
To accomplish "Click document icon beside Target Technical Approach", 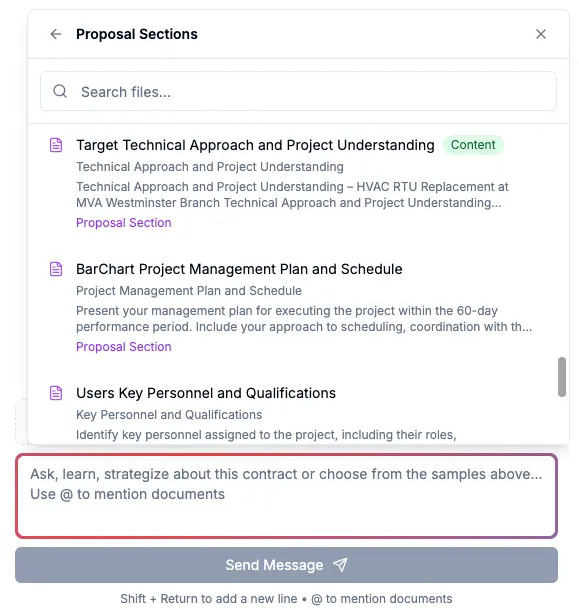I will [x=56, y=145].
